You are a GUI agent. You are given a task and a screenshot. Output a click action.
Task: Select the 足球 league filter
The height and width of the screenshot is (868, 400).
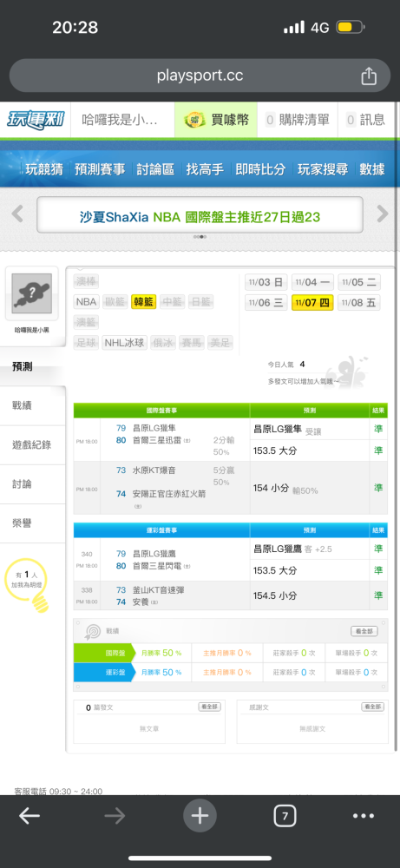pos(86,343)
